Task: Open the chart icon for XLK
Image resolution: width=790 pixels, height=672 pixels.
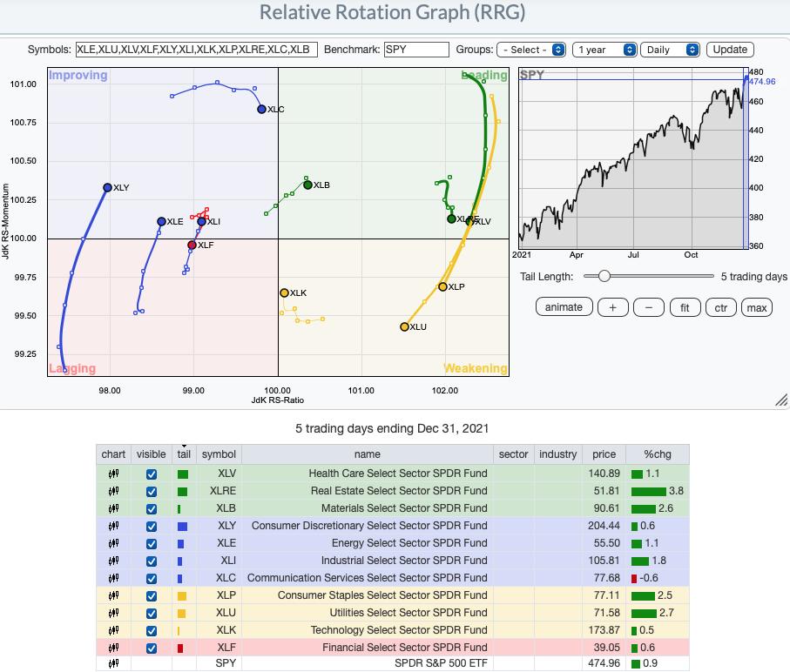Action: pyautogui.click(x=113, y=630)
